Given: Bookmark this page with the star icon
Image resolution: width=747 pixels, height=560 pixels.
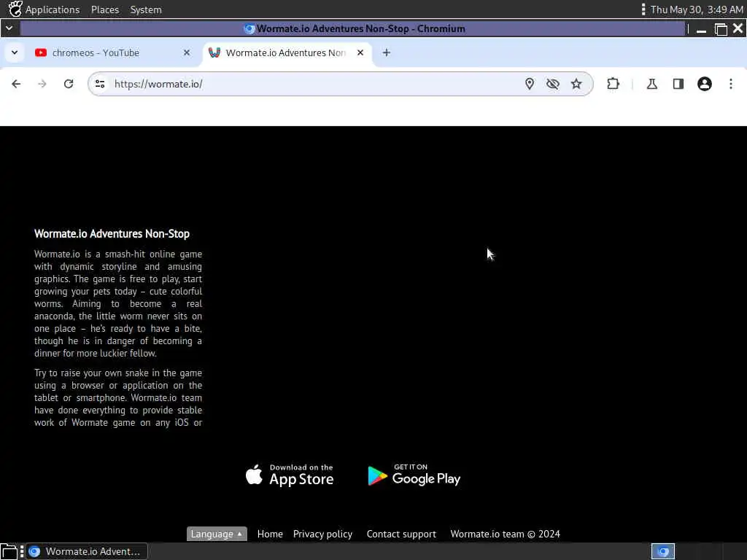Looking at the screenshot, I should click(x=576, y=84).
